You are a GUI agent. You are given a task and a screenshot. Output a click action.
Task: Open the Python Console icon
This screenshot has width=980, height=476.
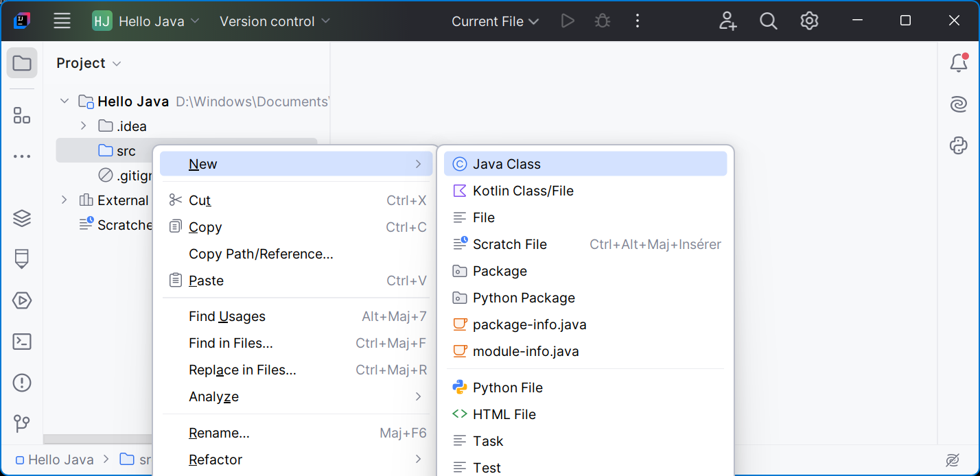[958, 145]
